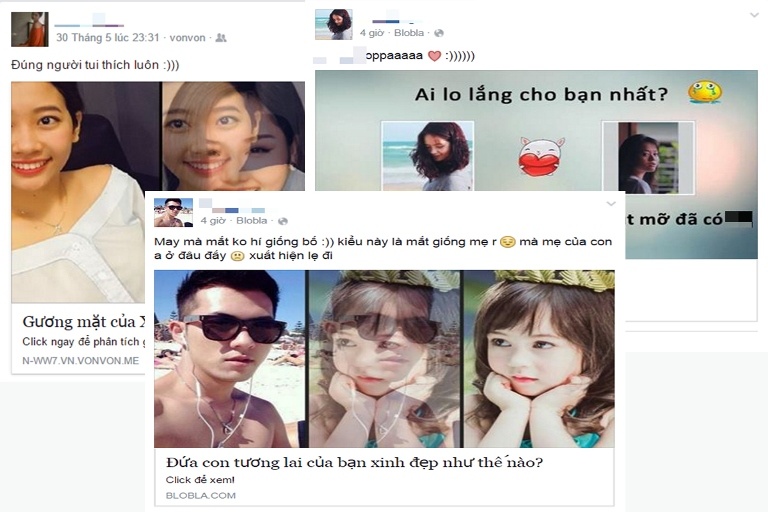Open profile picture of woman in orange
Screen dimensions: 768x512
pos(30,29)
